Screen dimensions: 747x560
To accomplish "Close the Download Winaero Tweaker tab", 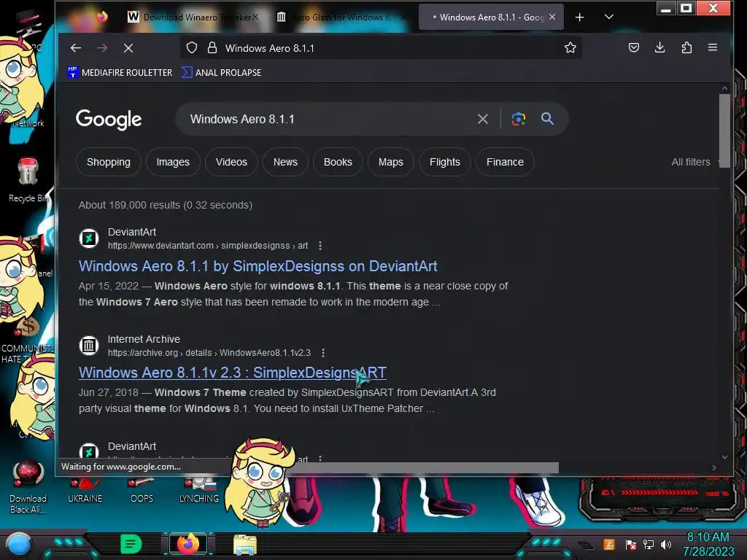I will pyautogui.click(x=255, y=17).
